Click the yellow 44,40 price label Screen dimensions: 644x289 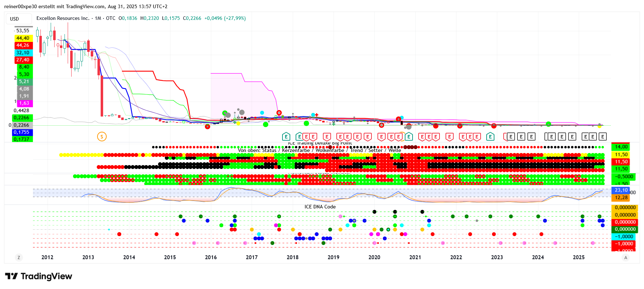point(23,38)
